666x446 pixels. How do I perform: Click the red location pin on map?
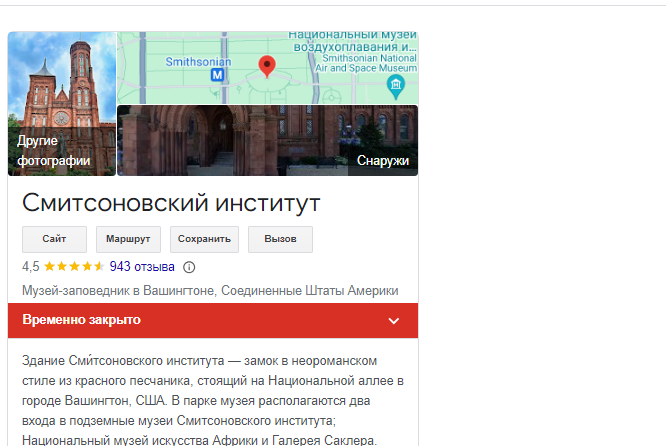tap(267, 67)
